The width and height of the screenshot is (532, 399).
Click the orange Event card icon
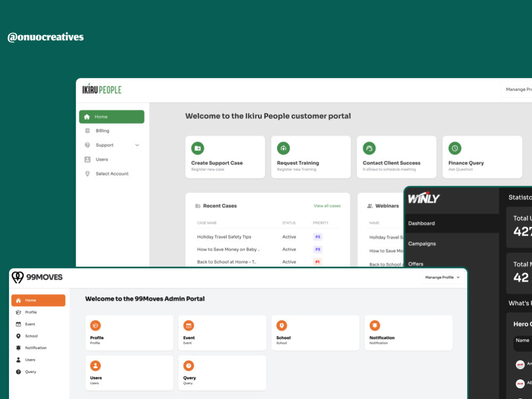point(189,326)
